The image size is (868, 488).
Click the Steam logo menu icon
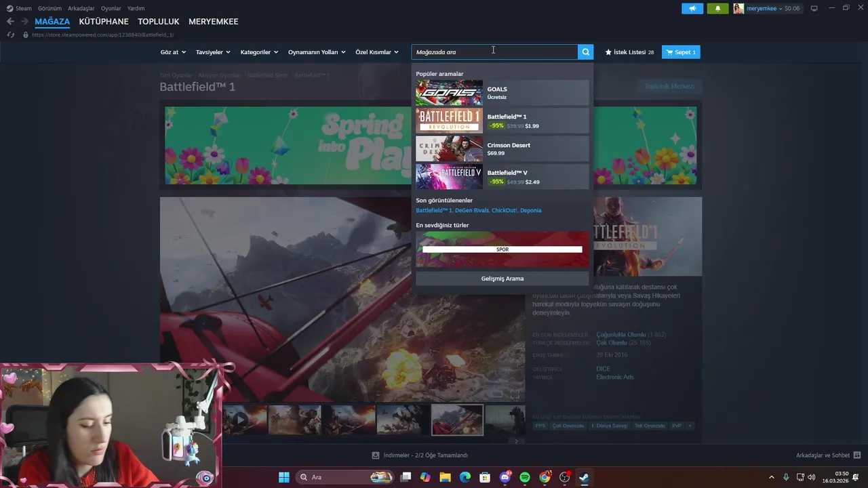(9, 8)
